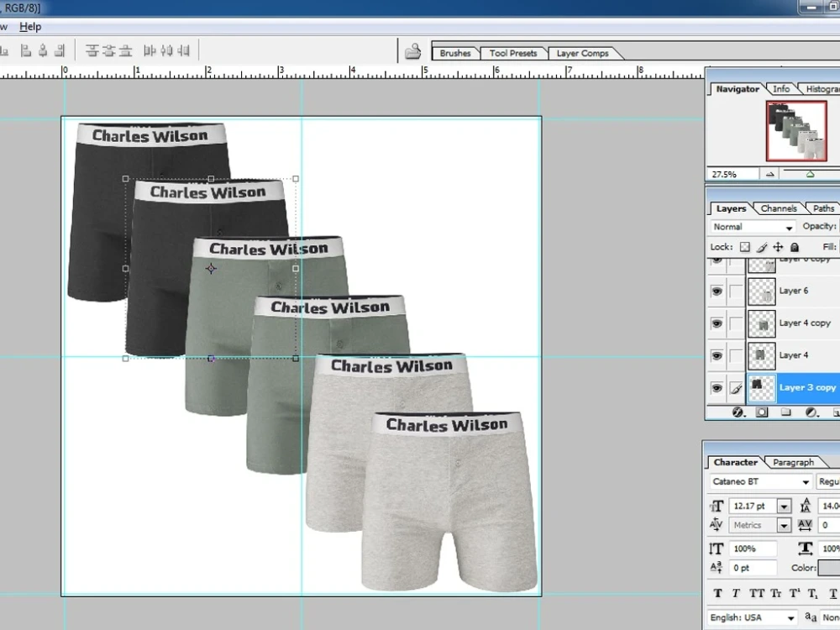Click Add layer mask icon
The width and height of the screenshot is (840, 630).
tap(762, 412)
